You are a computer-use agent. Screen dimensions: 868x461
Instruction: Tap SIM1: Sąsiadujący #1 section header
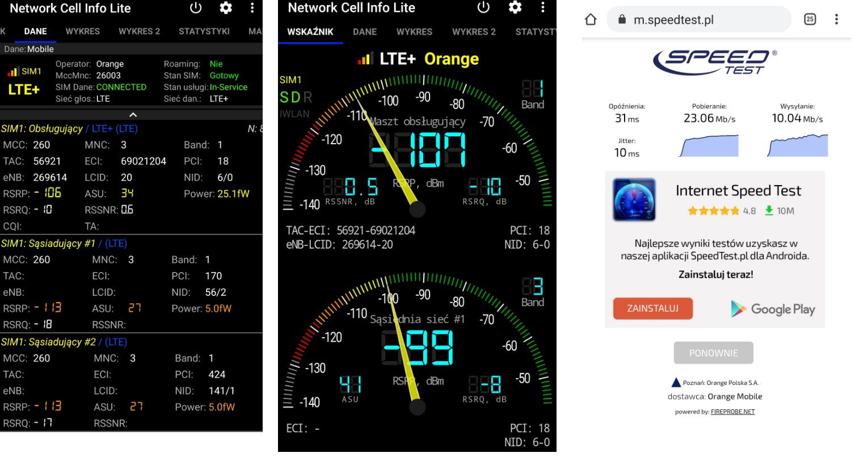tap(64, 244)
